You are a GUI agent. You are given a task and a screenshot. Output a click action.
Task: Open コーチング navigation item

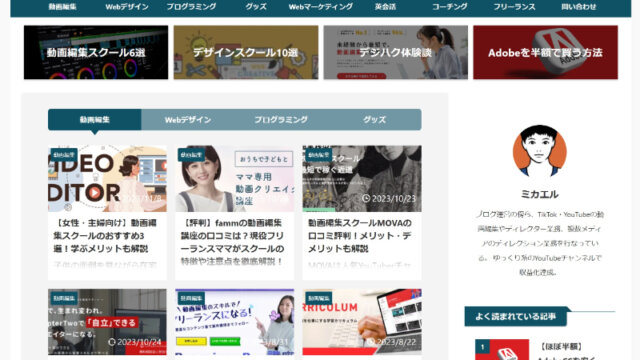pyautogui.click(x=450, y=7)
